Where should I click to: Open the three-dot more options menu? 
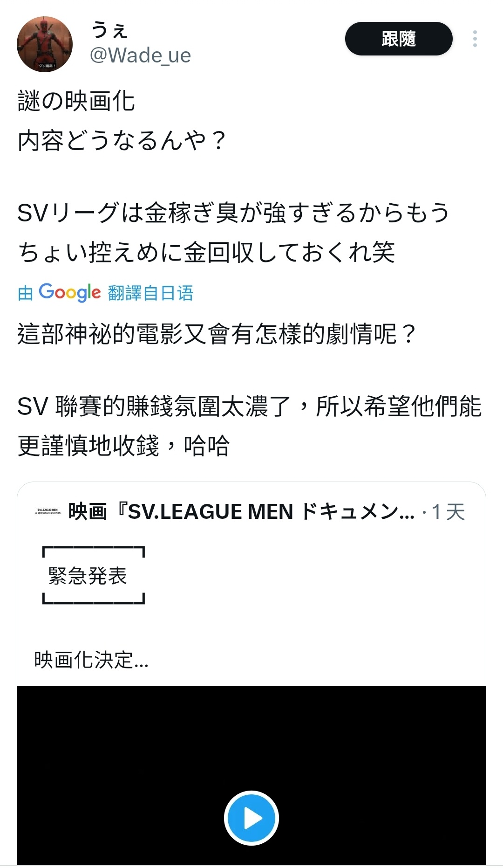coord(475,39)
